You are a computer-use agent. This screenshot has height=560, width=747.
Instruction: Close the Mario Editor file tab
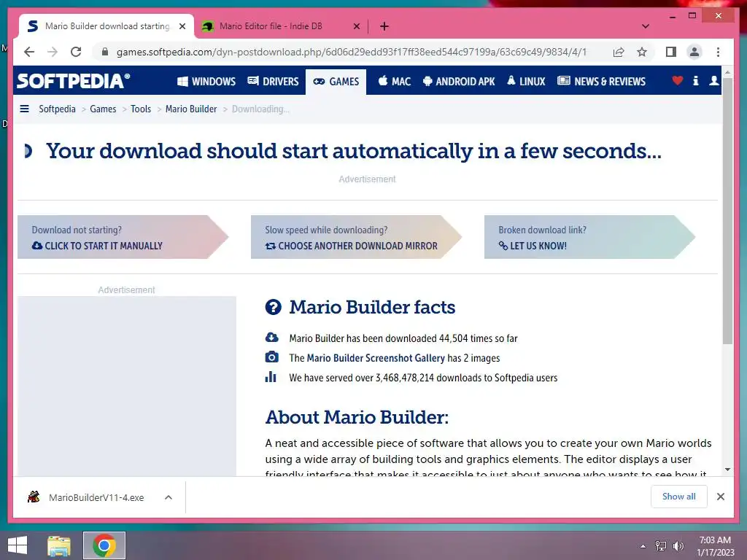[x=356, y=26]
